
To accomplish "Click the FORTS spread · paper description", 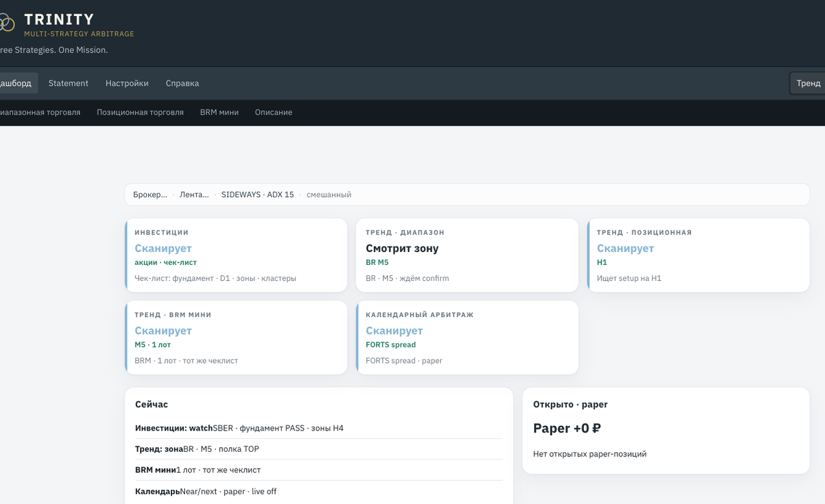I will pos(404,361).
